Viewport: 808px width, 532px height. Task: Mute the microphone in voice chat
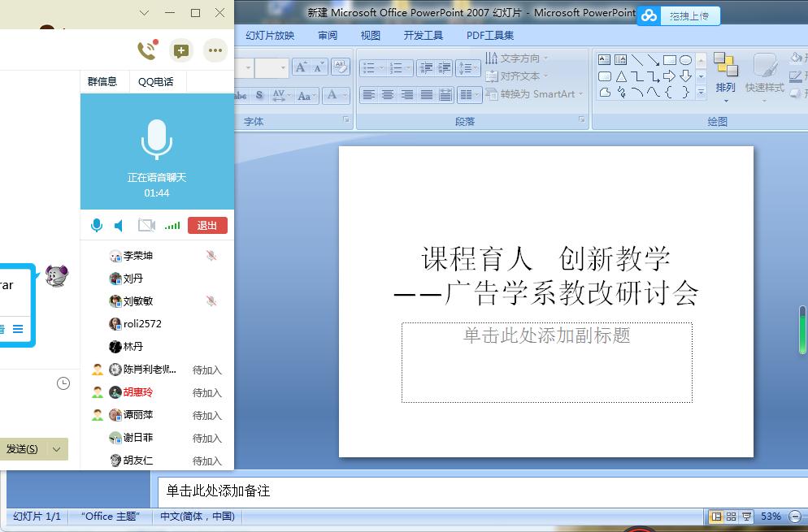click(x=97, y=225)
